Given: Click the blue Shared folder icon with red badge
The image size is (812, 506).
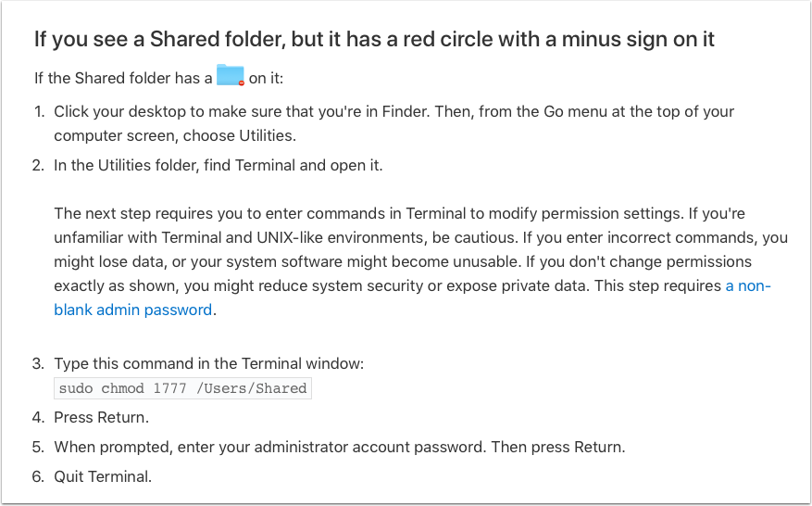Looking at the screenshot, I should [x=230, y=76].
